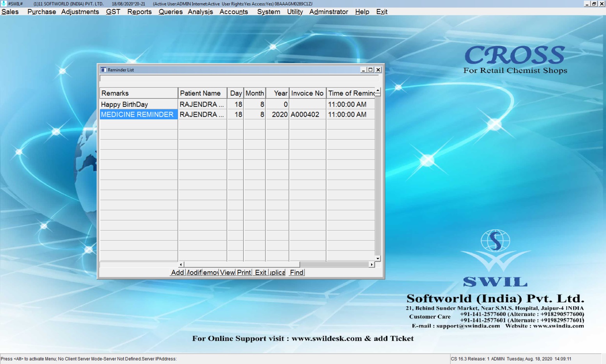Click the Remarks column header
606x364 pixels.
coord(139,93)
